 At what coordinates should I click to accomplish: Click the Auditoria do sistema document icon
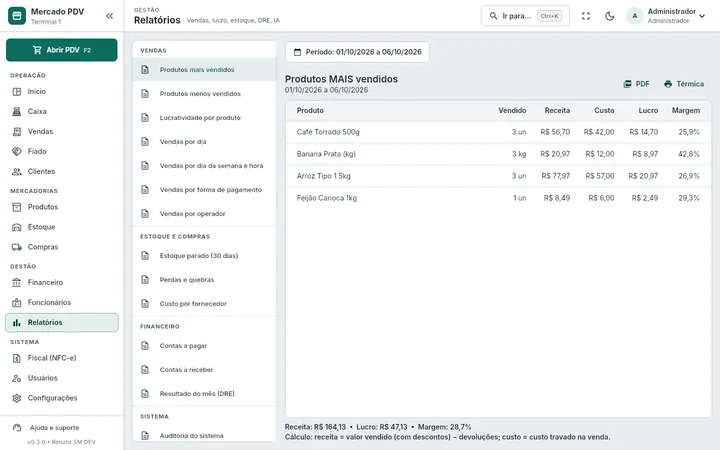pyautogui.click(x=145, y=436)
